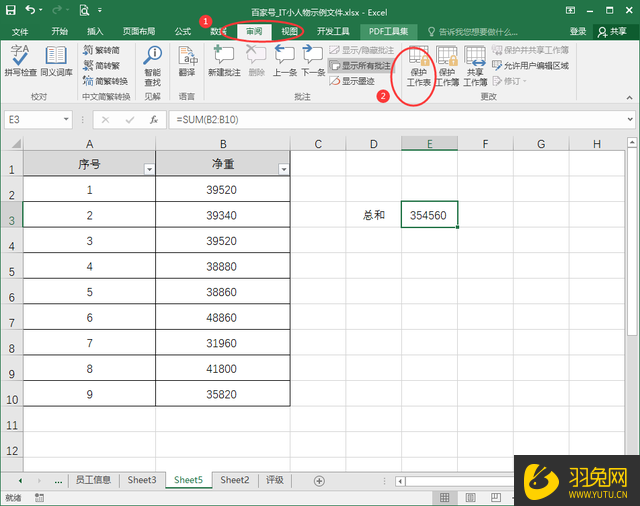The image size is (640, 506).
Task: Click the Tell me search box
Action: tap(473, 32)
